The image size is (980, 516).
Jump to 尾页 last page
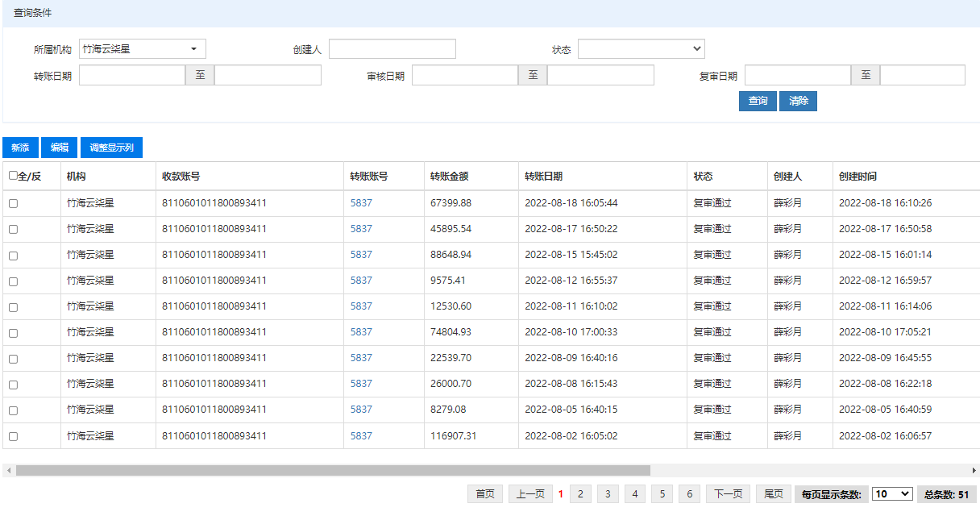tap(773, 494)
